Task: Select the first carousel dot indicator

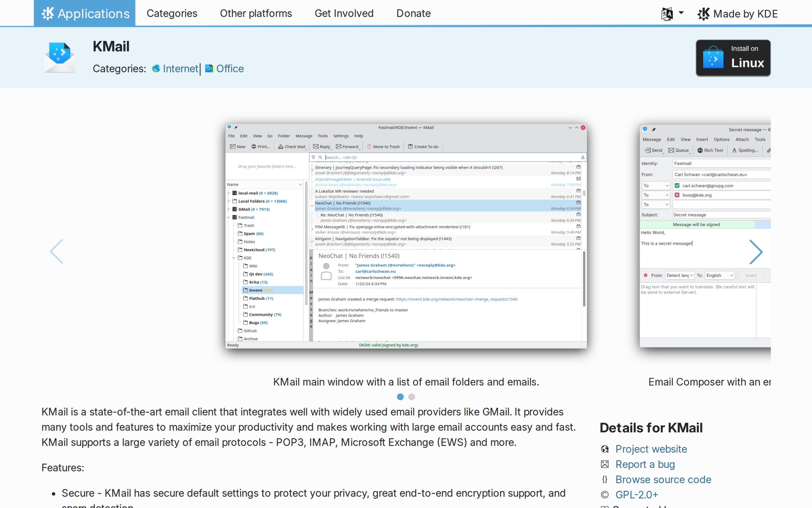Action: (400, 397)
